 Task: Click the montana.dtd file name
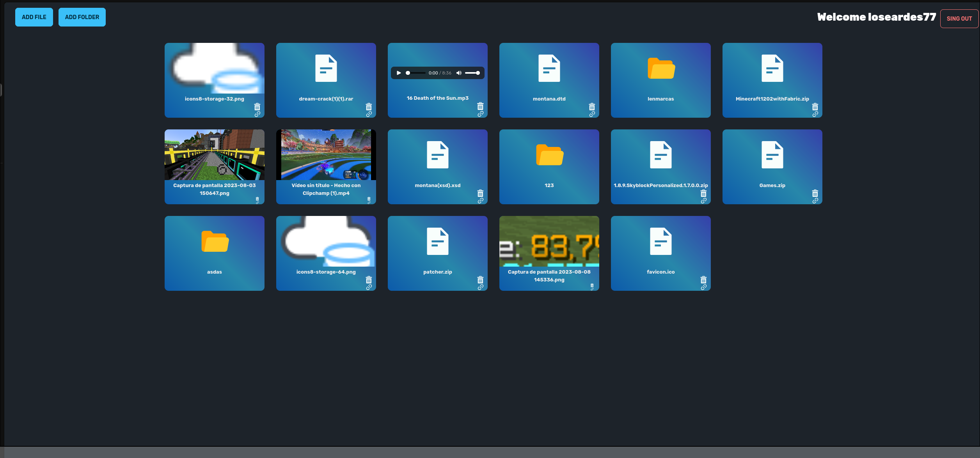point(549,99)
